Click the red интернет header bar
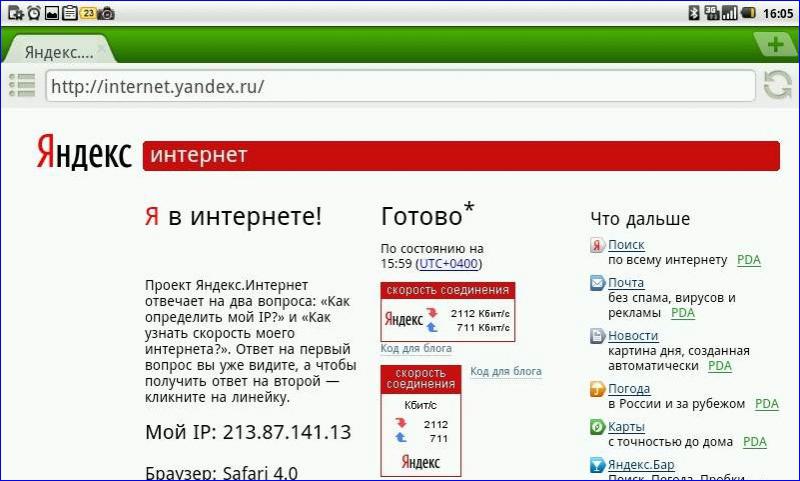The width and height of the screenshot is (800, 481). click(461, 156)
